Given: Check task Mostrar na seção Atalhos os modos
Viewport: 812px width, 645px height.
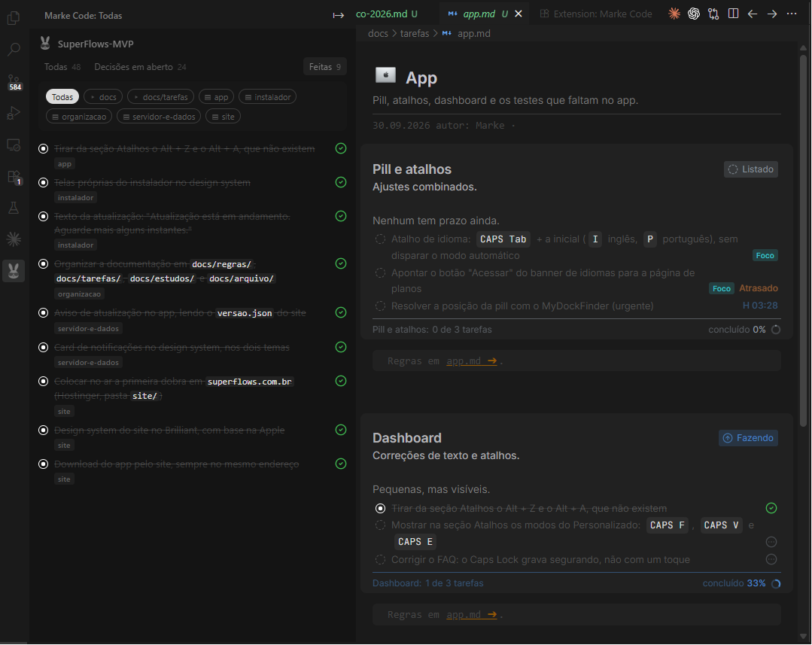Looking at the screenshot, I should (380, 525).
